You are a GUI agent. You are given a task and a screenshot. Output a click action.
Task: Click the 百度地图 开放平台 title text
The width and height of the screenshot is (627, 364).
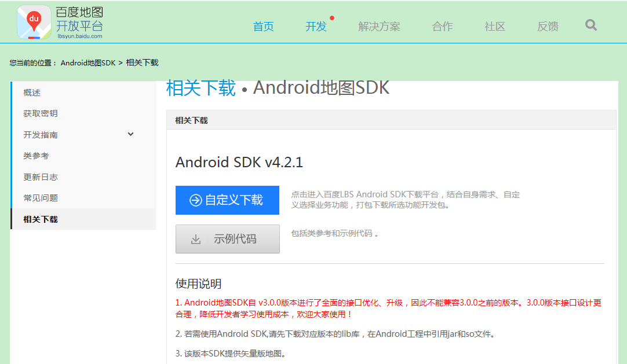(79, 19)
